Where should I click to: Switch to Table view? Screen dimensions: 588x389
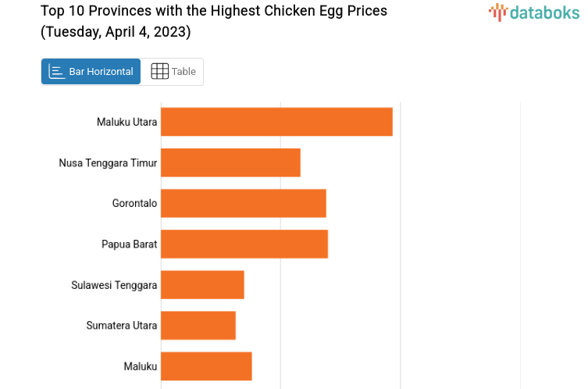pyautogui.click(x=173, y=72)
